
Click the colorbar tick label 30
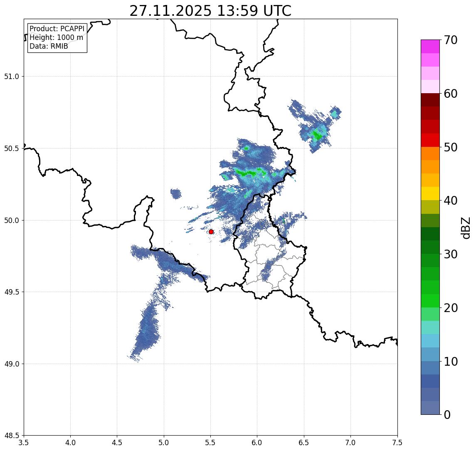click(x=451, y=254)
